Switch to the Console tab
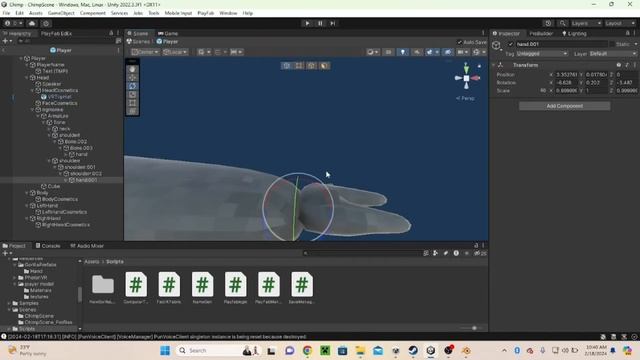The width and height of the screenshot is (640, 360). (x=48, y=246)
